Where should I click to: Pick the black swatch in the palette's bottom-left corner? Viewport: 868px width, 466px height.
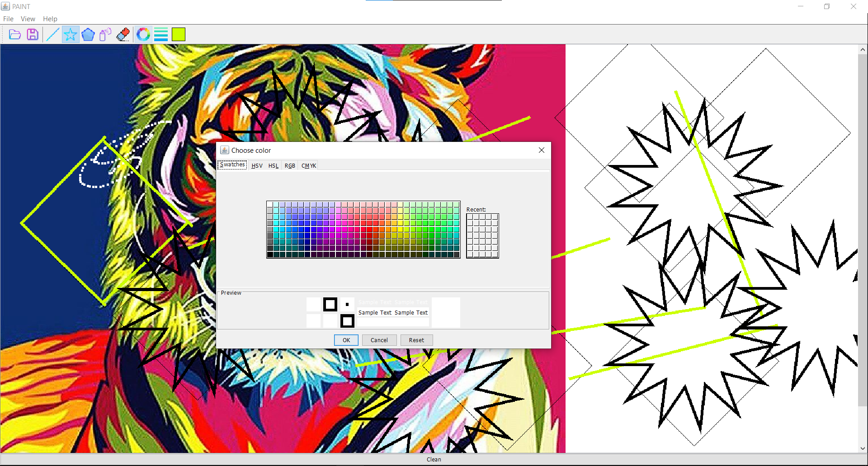click(270, 254)
